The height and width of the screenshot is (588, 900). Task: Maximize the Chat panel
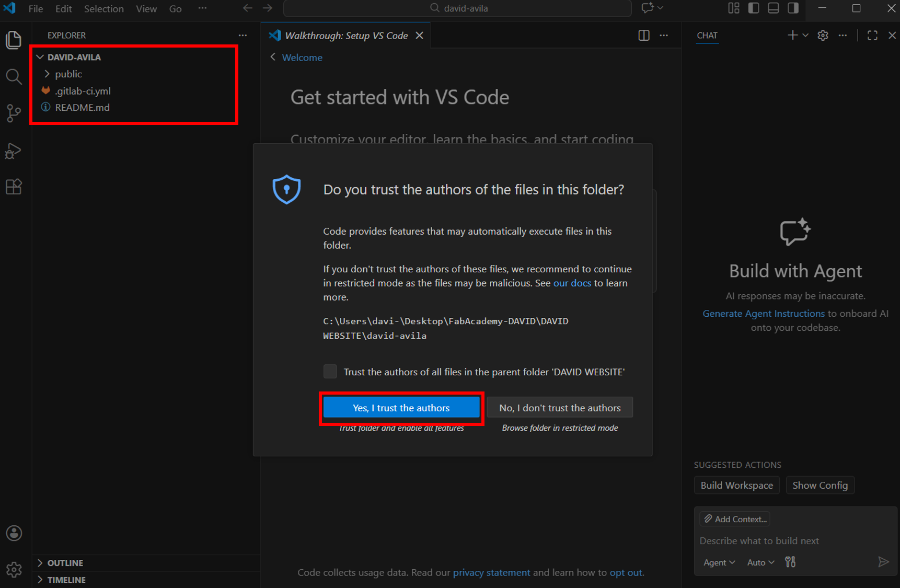[x=872, y=35]
